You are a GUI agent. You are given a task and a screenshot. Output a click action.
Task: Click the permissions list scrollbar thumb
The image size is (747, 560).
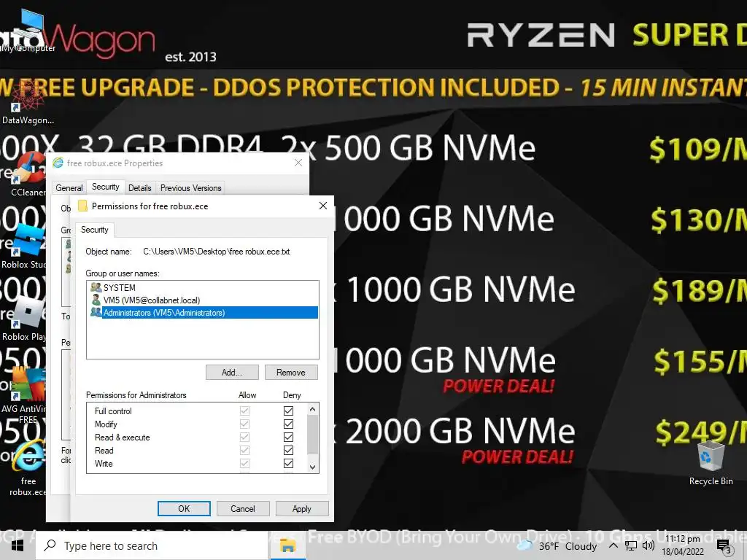point(312,435)
